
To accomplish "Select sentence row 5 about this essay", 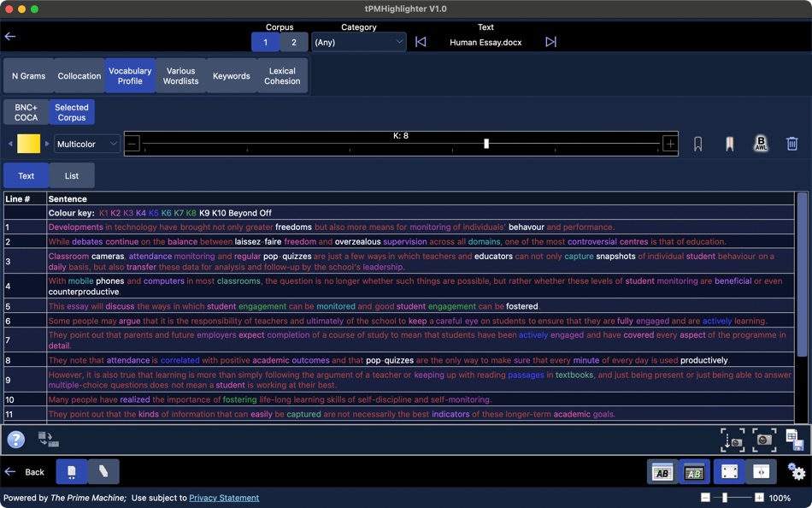I will [399, 306].
